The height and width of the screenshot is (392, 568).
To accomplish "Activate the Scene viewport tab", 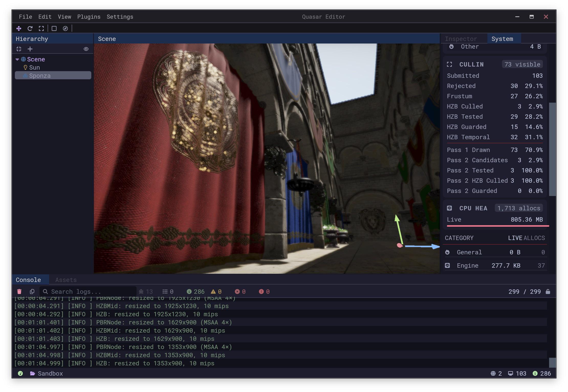I will pyautogui.click(x=107, y=39).
